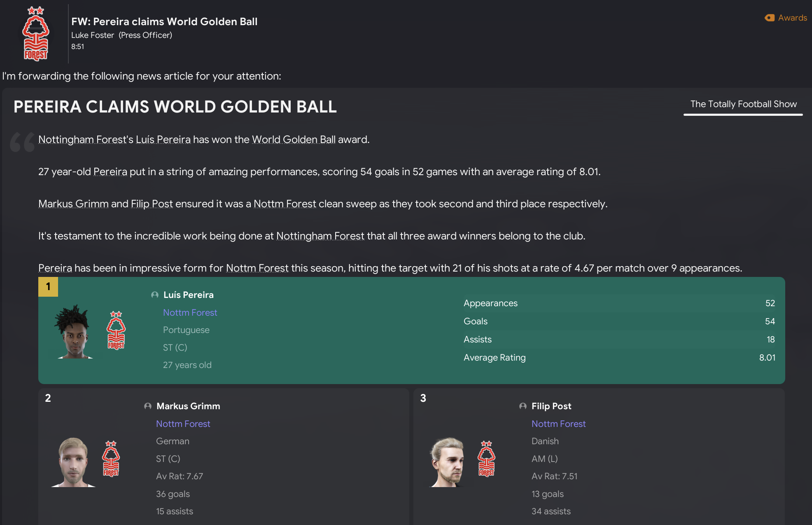Click Nottm Forest club link under Luís Pereira

pyautogui.click(x=190, y=313)
